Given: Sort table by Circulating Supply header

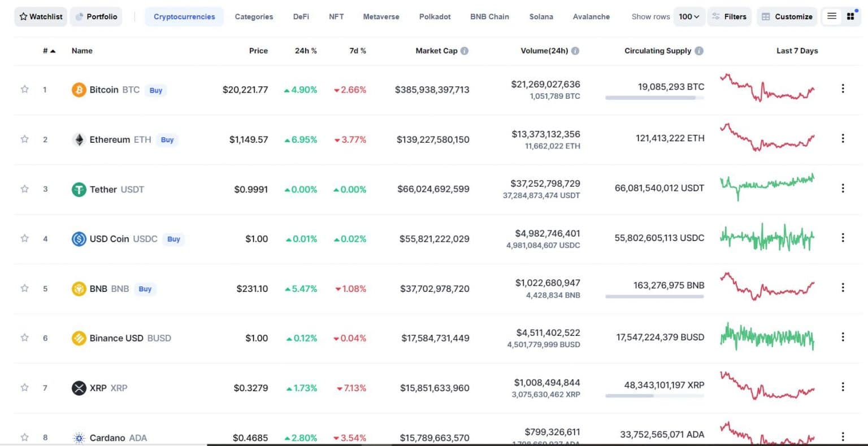Looking at the screenshot, I should 658,51.
